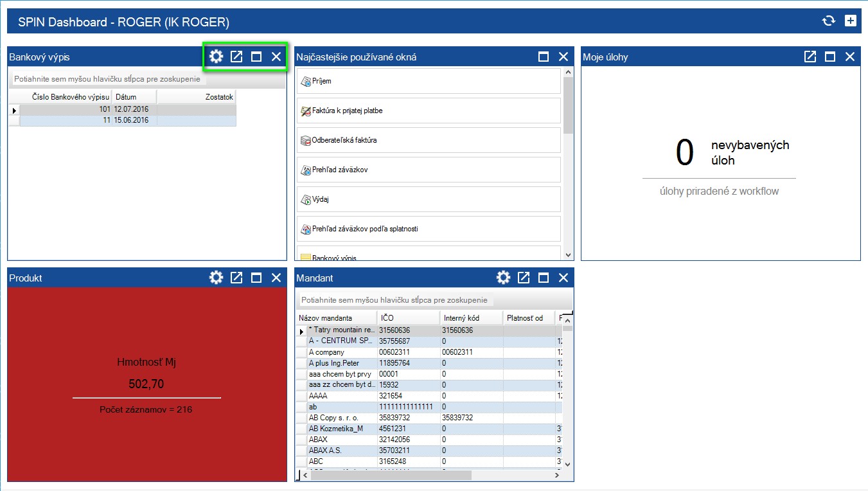Open the Výdaj window shortcut
The image size is (868, 491).
(429, 199)
